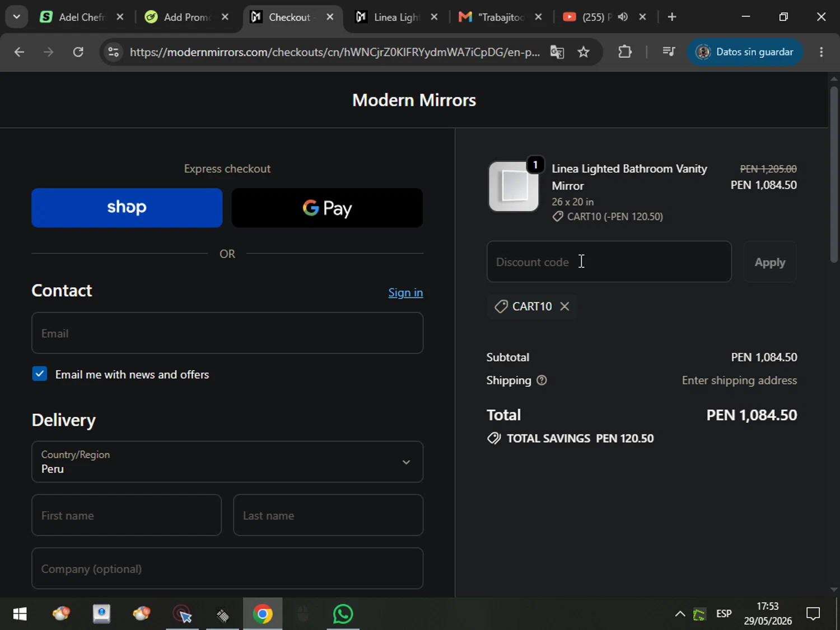Open Chrome from the taskbar

(263, 614)
